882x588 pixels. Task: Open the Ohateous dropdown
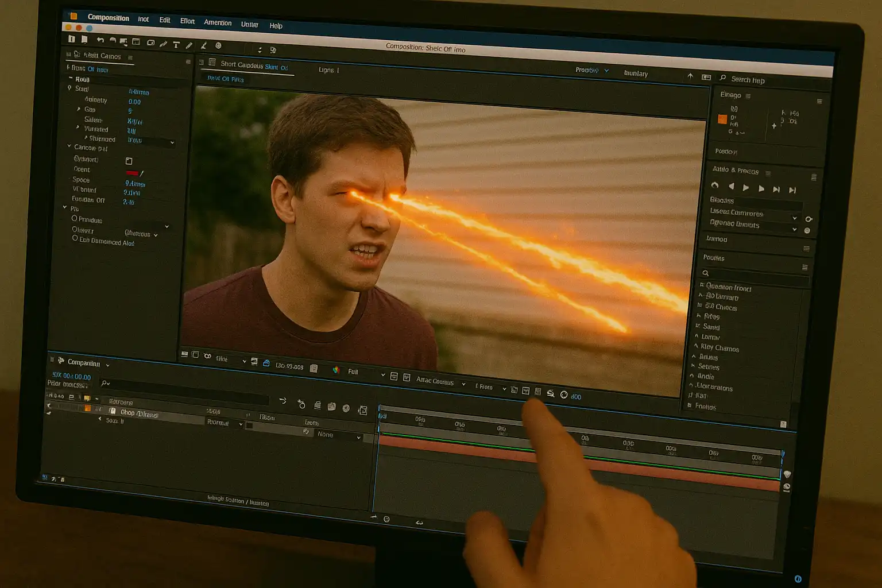click(x=141, y=234)
